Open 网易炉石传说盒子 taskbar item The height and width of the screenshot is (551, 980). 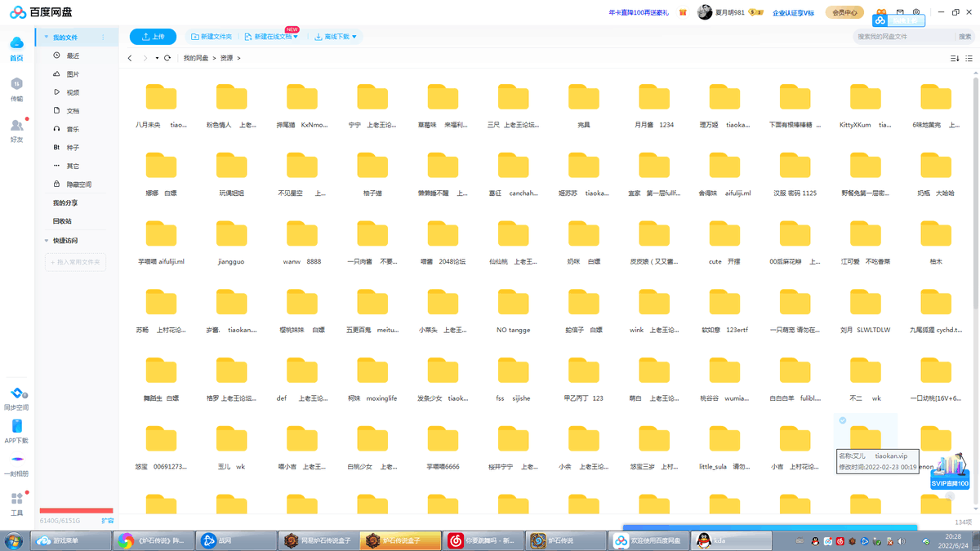pyautogui.click(x=318, y=540)
